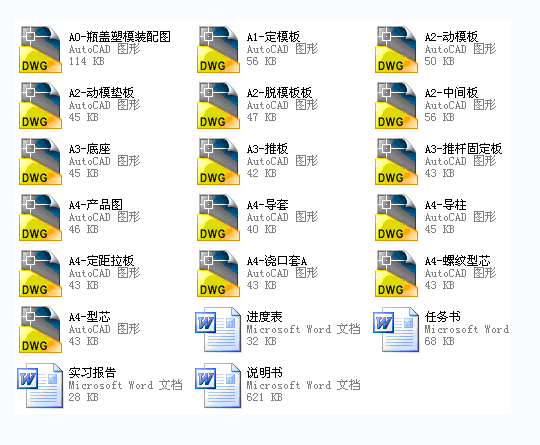Click the A4-导柱 DWG file icon
Viewport: 540px width, 445px height.
tap(396, 217)
